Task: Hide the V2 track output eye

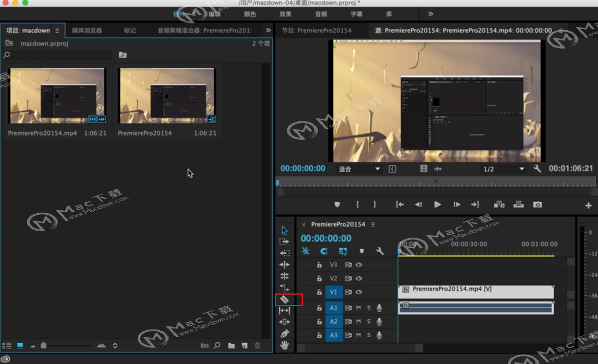Action: tap(359, 278)
